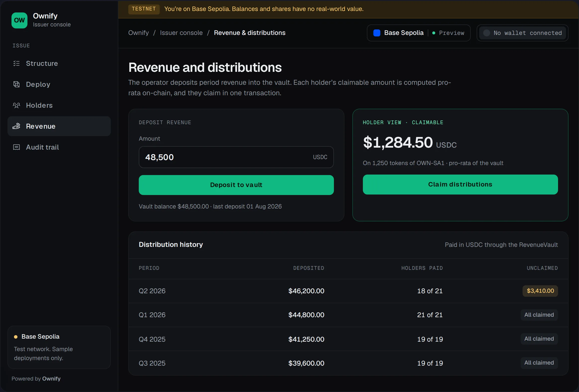Image resolution: width=579 pixels, height=392 pixels.
Task: Open the Structure section
Action: (59, 63)
